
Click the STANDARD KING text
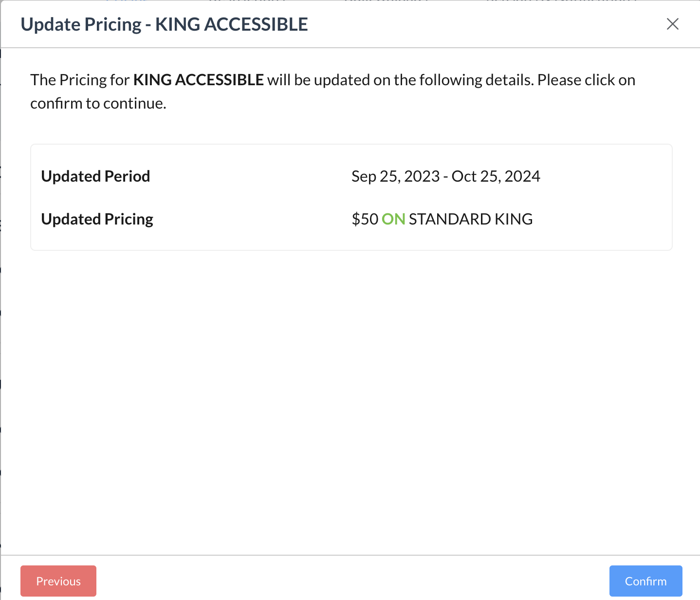pyautogui.click(x=470, y=219)
